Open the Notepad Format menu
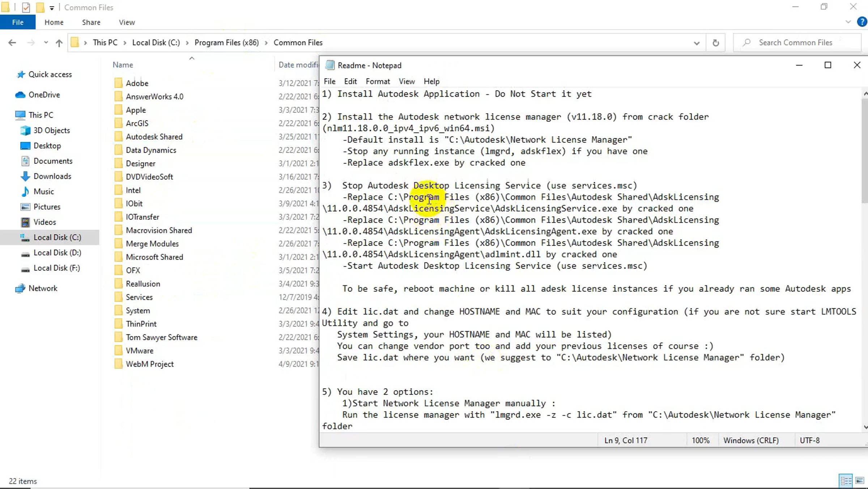868x489 pixels. pos(378,81)
